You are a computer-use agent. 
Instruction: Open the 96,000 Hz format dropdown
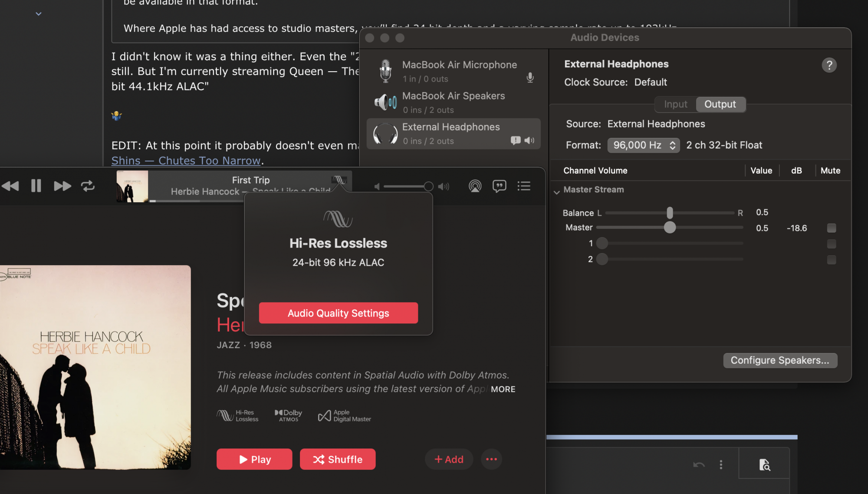[x=643, y=145]
